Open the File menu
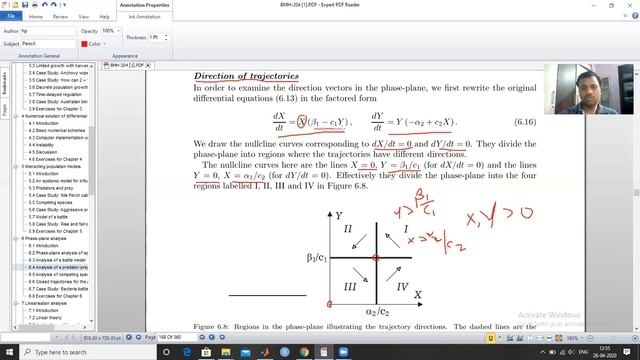The height and width of the screenshot is (360, 640). click(11, 16)
